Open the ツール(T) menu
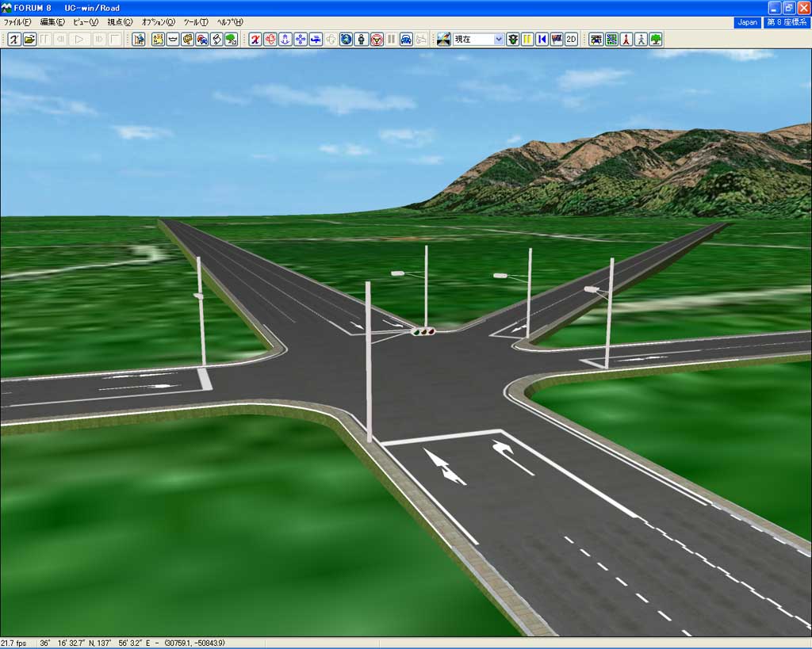The height and width of the screenshot is (649, 812). 196,22
